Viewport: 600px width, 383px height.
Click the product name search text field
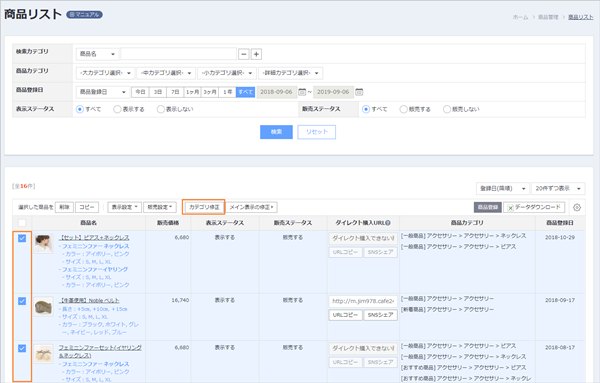(179, 54)
